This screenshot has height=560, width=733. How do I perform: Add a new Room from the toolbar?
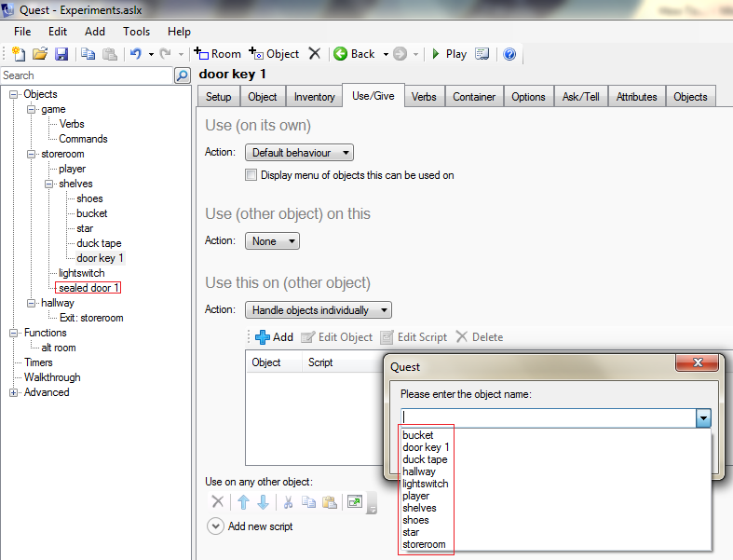click(x=218, y=54)
